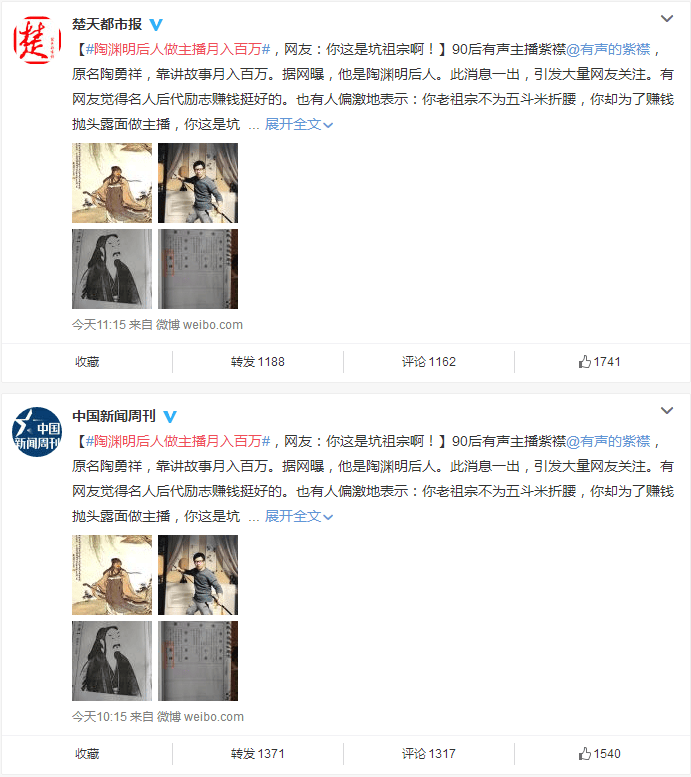Screen dimensions: 691x777
Task: Click 收藏 under the first post
Action: tap(87, 362)
